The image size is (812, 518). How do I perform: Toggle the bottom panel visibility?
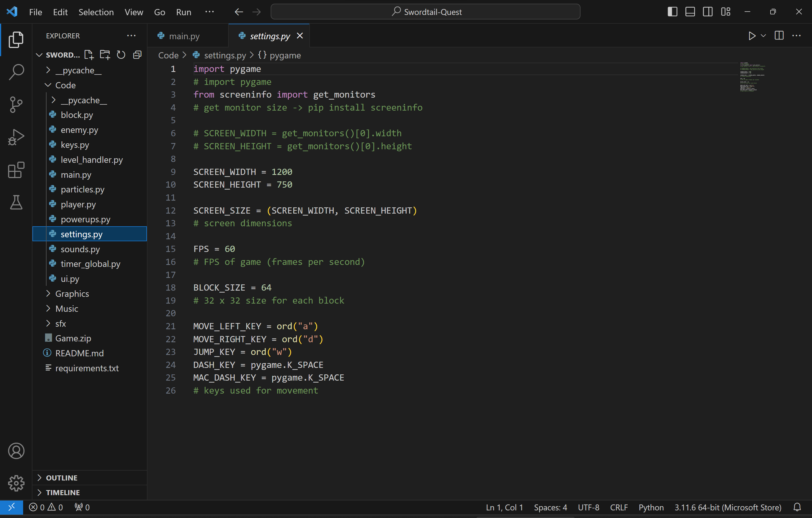tap(690, 12)
